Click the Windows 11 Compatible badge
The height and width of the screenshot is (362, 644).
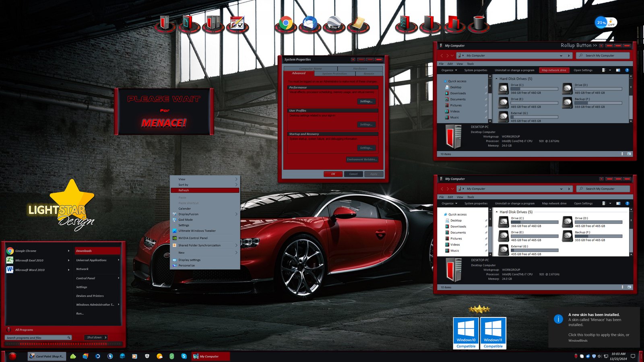tap(493, 333)
